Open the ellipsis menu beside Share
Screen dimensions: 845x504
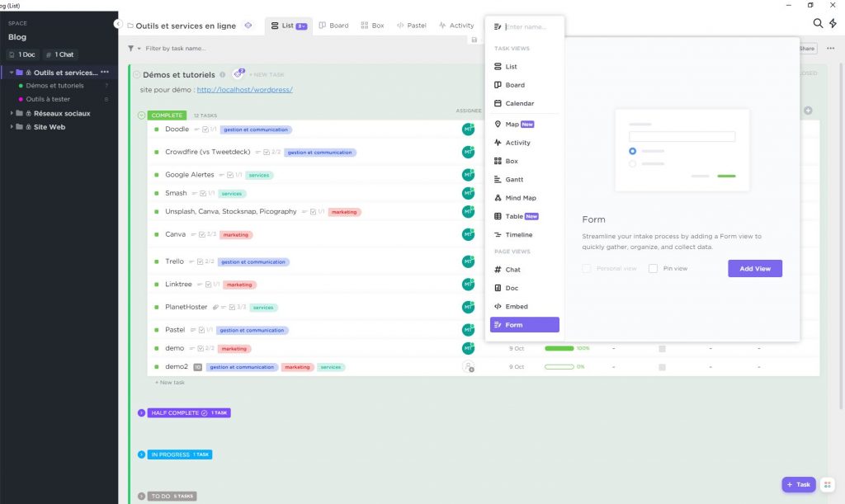tap(830, 49)
